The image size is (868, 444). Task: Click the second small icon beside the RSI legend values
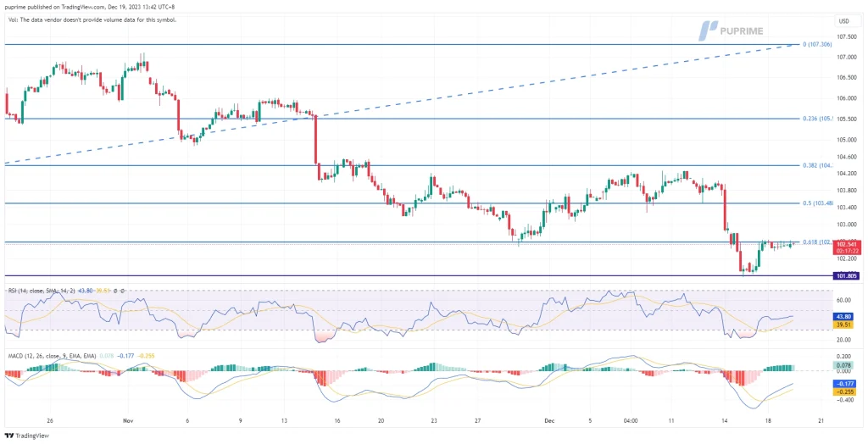click(x=124, y=291)
